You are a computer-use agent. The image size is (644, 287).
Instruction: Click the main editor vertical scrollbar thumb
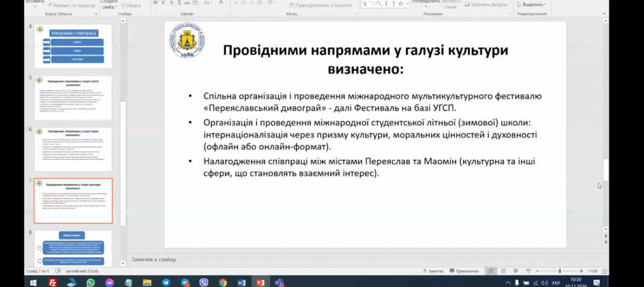click(605, 170)
